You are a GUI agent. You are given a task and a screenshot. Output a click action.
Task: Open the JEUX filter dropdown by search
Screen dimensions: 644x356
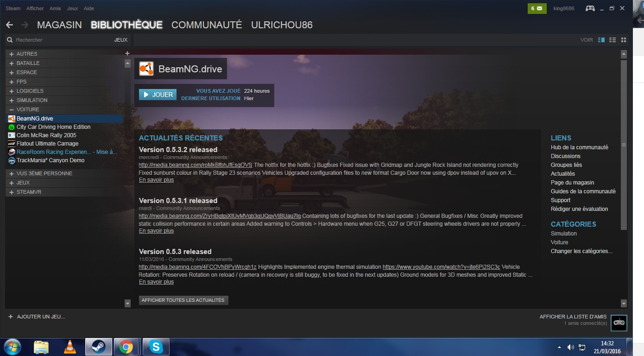(x=121, y=40)
